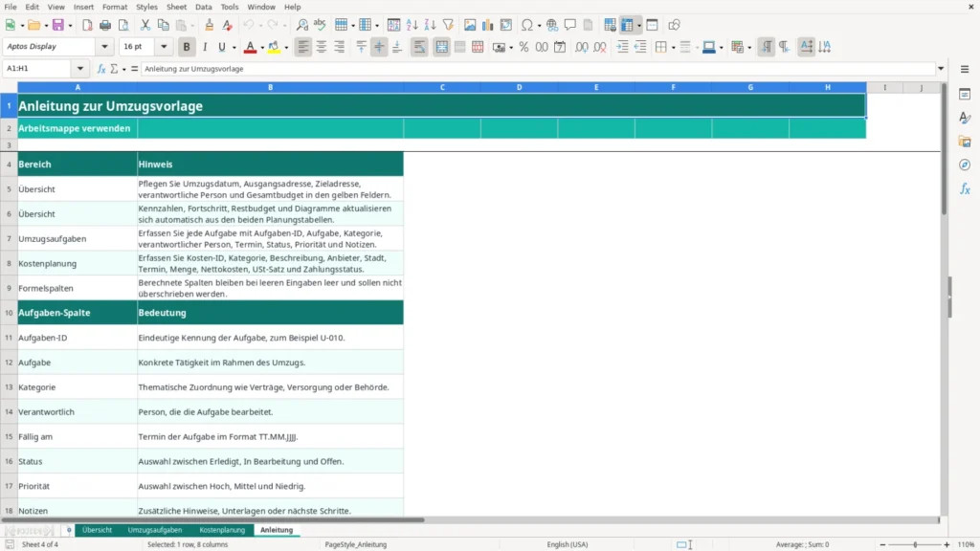Switch to Übersicht sheet tab
The width and height of the screenshot is (980, 551).
(x=97, y=530)
